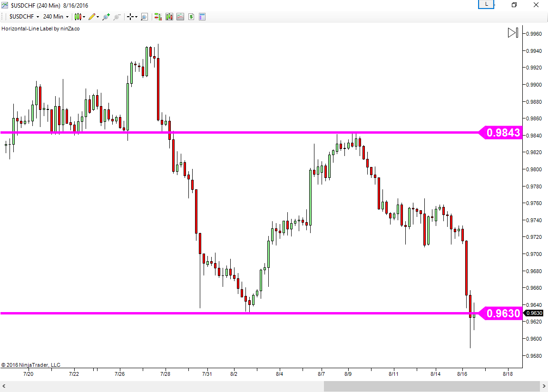Click the 8/18 date axis label
The image size is (548, 392).
click(508, 374)
